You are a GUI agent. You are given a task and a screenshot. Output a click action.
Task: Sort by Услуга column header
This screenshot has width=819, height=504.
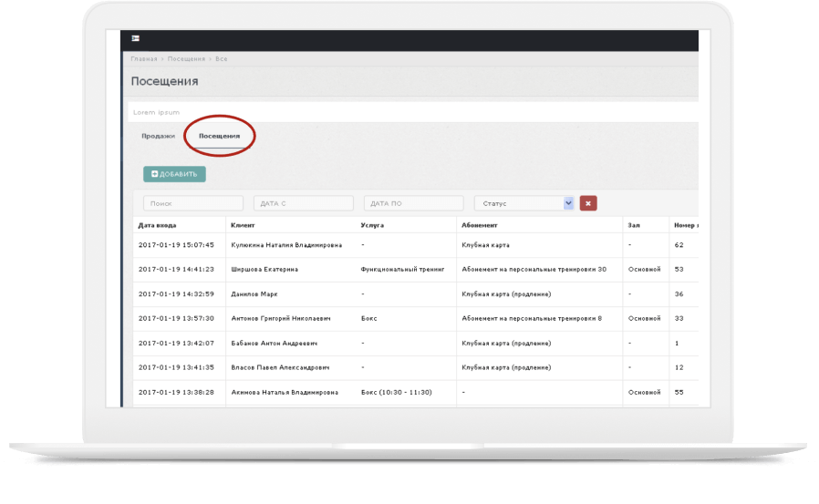click(x=372, y=225)
